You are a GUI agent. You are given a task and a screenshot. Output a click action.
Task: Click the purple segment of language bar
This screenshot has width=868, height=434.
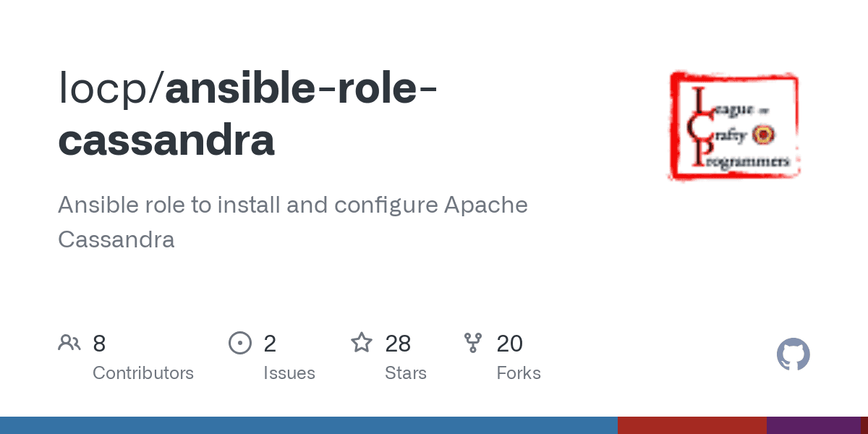click(814, 425)
